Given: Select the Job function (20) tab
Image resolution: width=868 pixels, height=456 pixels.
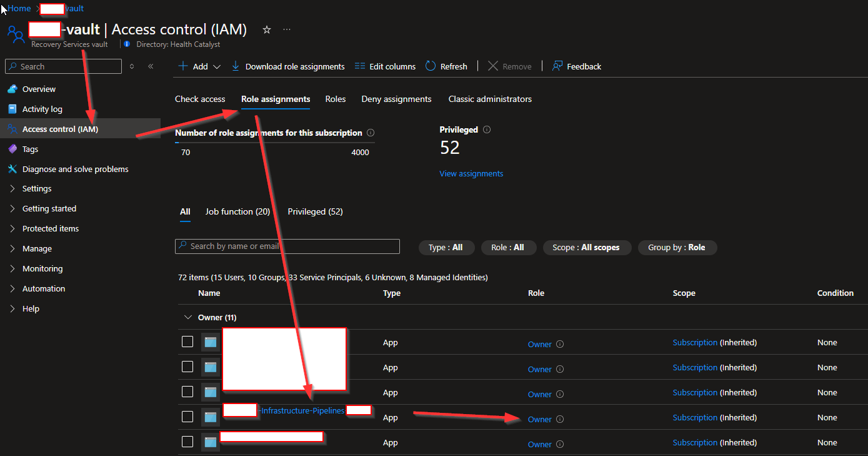Looking at the screenshot, I should coord(237,211).
